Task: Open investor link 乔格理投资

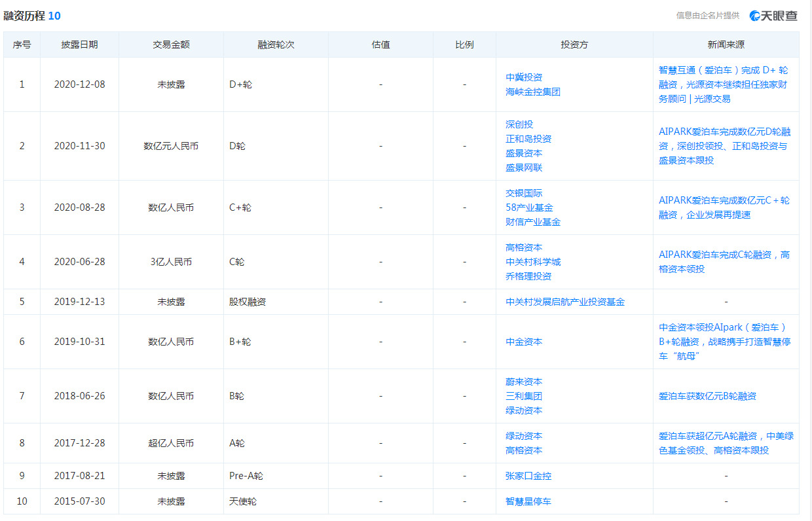Action: click(528, 276)
